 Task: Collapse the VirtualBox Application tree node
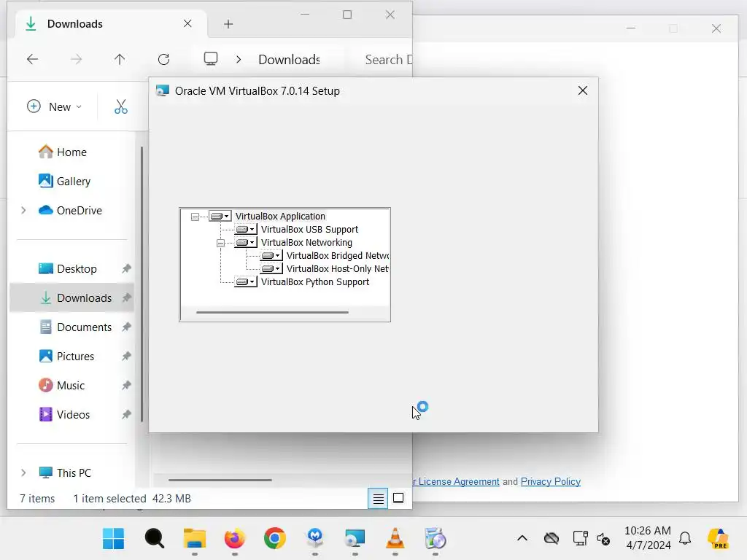coord(195,217)
